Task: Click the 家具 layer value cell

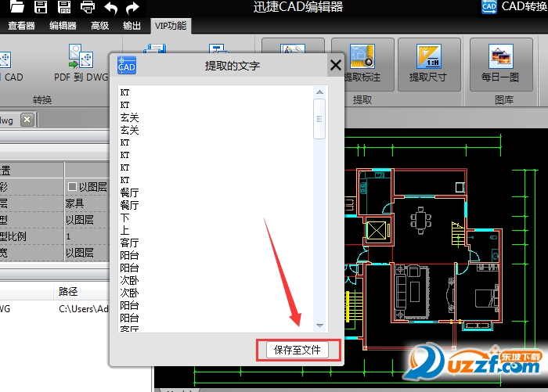Action: click(x=87, y=203)
